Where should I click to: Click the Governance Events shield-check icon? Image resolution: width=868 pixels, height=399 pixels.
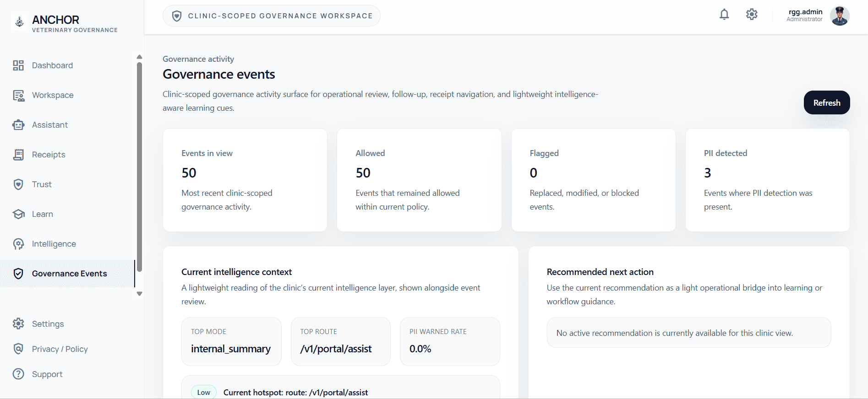coord(18,274)
